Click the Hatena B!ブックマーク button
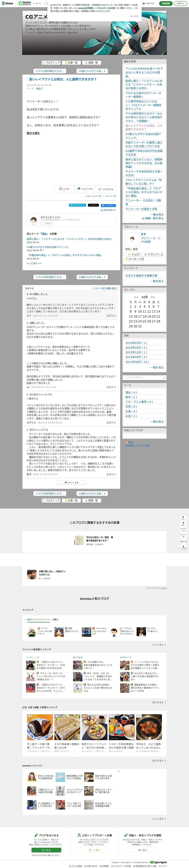Screen dimensions: 189x868 click(77, 205)
